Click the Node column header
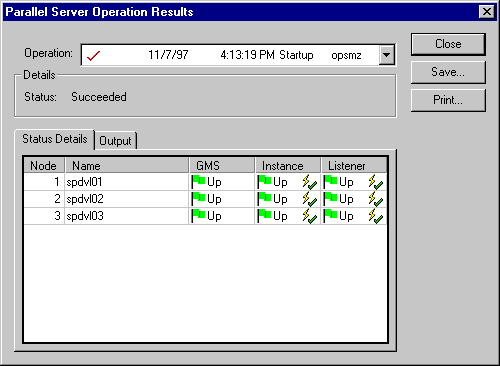The image size is (500, 366). [x=44, y=165]
